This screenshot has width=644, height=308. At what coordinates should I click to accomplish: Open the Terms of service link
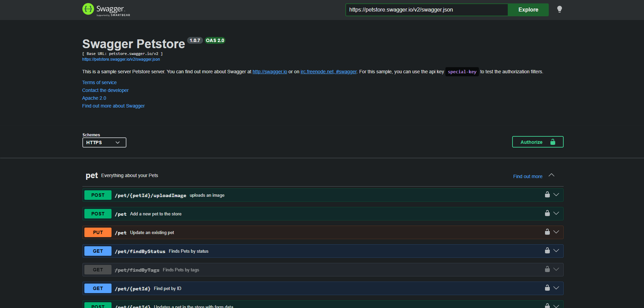[x=99, y=82]
